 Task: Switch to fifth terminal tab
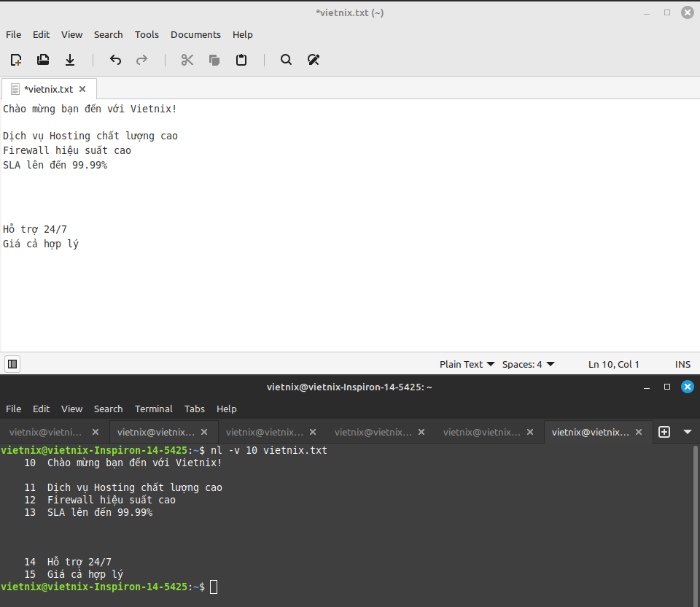tap(482, 432)
